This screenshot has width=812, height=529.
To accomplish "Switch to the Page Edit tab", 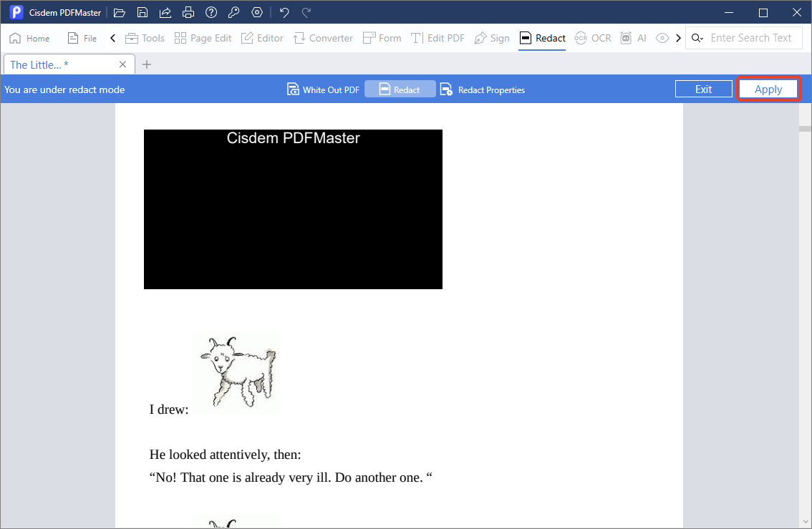I will pos(203,39).
